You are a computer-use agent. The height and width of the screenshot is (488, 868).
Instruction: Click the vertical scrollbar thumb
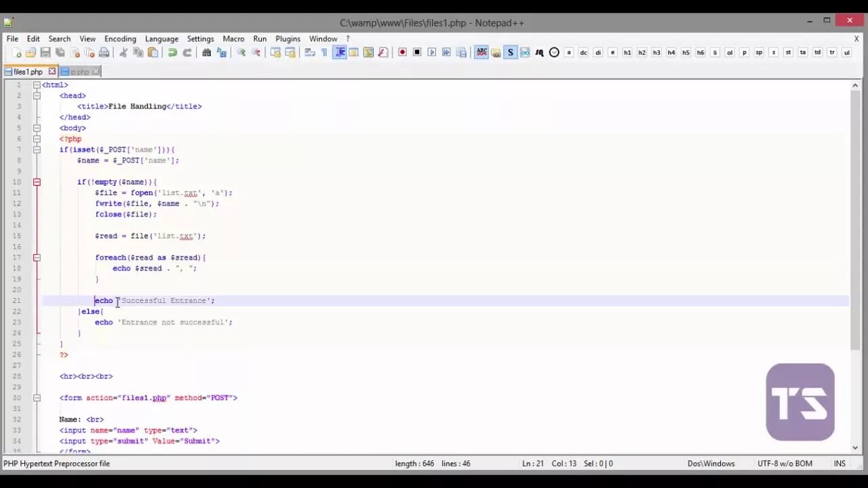coord(855,220)
